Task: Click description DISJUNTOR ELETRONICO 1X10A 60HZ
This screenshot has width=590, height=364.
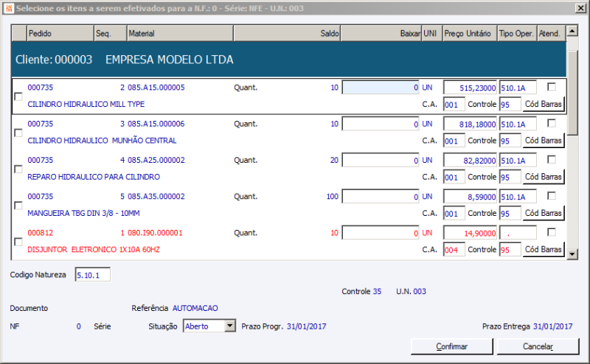Action: tap(94, 249)
